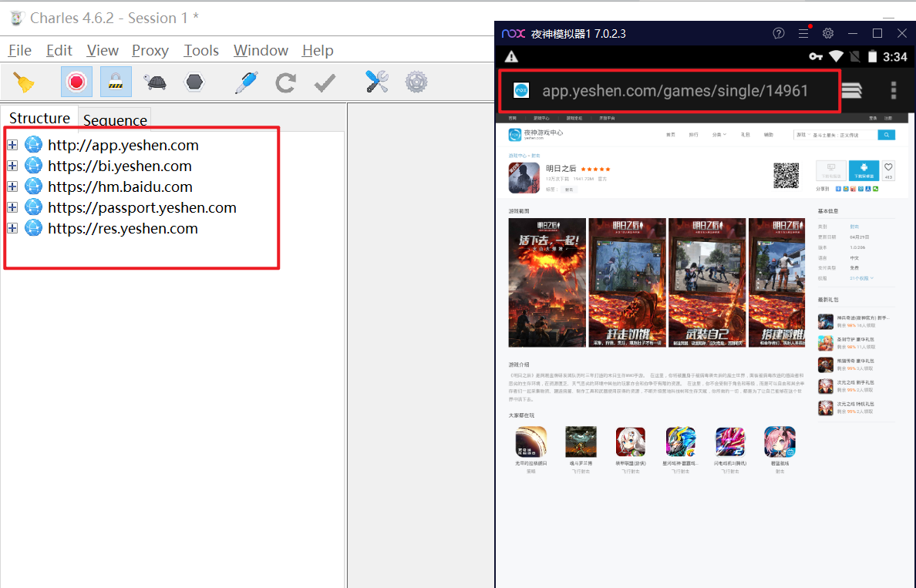Open Charles settings gear icon

point(416,82)
